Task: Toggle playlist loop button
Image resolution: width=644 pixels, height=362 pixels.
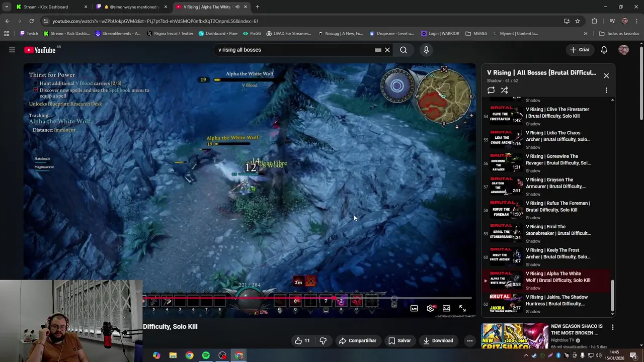Action: [491, 90]
